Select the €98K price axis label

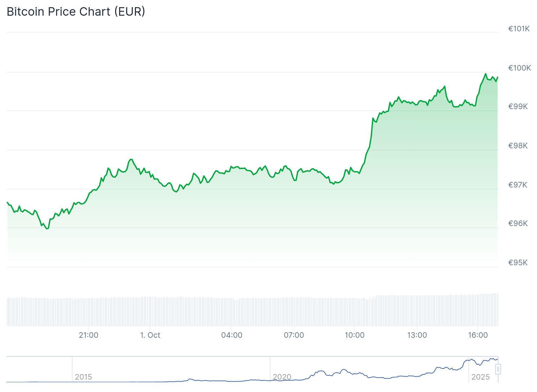coord(518,146)
